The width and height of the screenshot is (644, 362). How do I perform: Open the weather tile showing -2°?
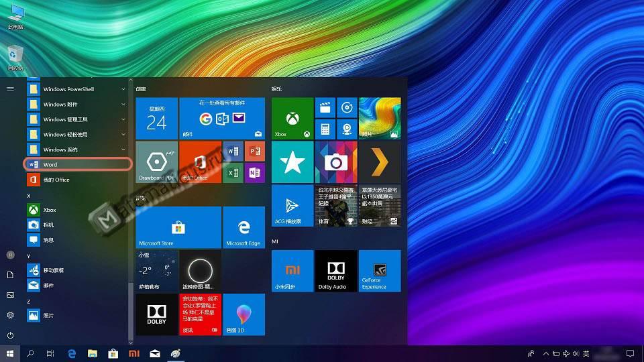coord(157,271)
